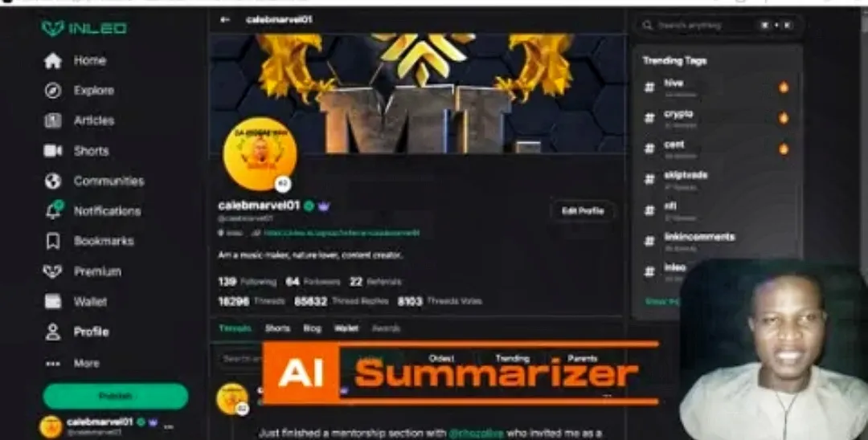Viewport: 868px width, 440px height.
Task: Click the Edit Profile button
Action: [x=583, y=210]
